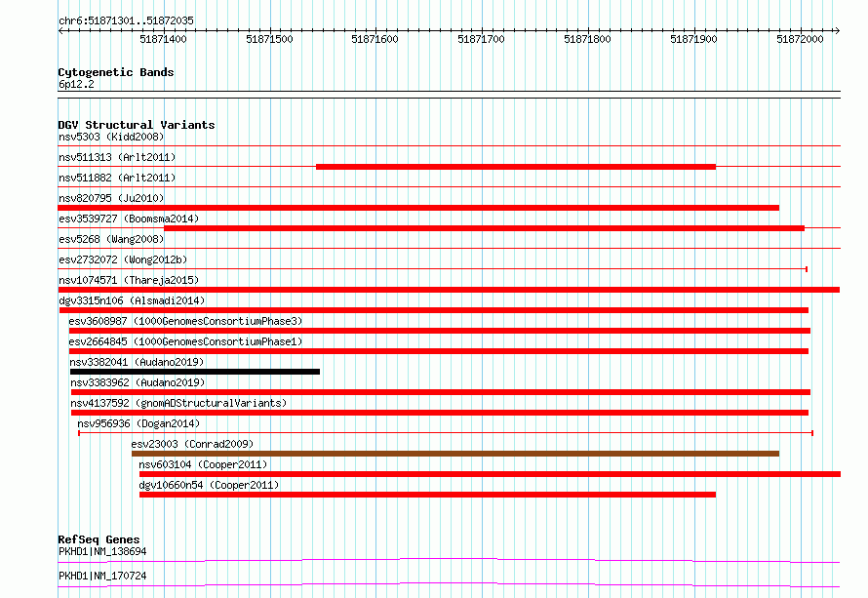Image resolution: width=868 pixels, height=598 pixels.
Task: Click ruler position 51871800
Action: (587, 39)
